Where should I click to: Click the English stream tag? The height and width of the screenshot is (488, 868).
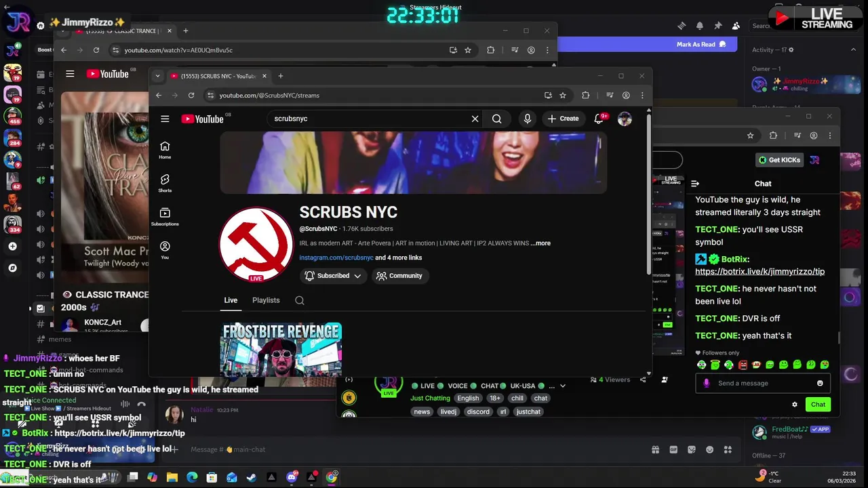[x=468, y=399]
